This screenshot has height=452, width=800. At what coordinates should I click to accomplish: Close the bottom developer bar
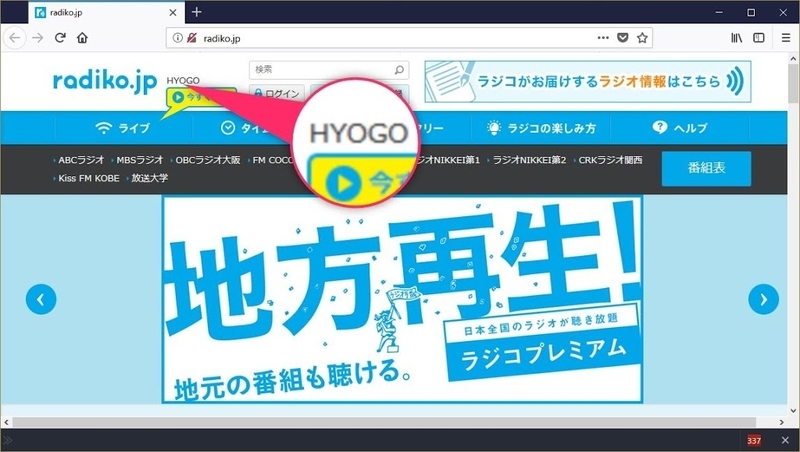[785, 440]
